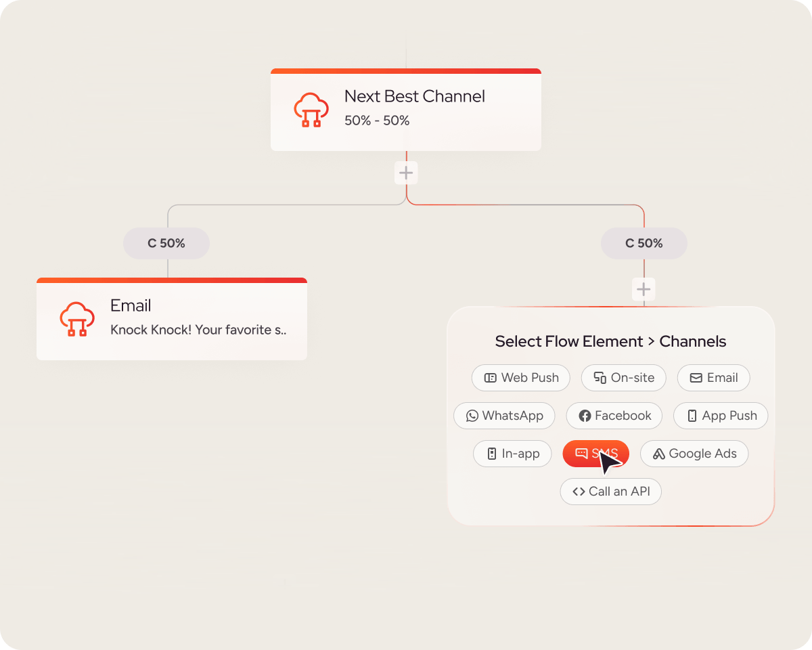Viewport: 812px width, 650px height.
Task: Expand the plus node under Next Best Channel
Action: pyautogui.click(x=406, y=173)
